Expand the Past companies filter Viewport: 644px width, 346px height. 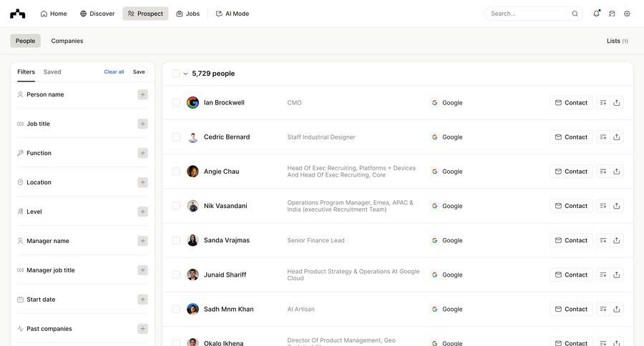(142, 329)
